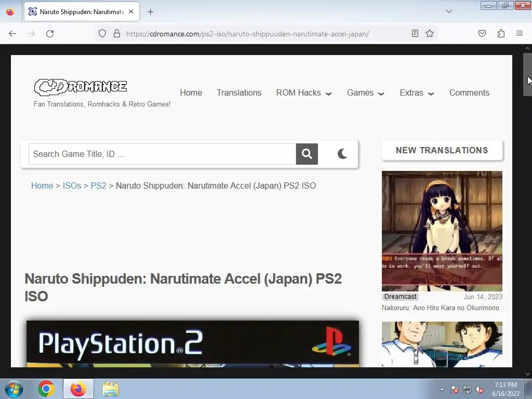Bookmark this page with the star
This screenshot has height=399, width=532.
(x=430, y=33)
